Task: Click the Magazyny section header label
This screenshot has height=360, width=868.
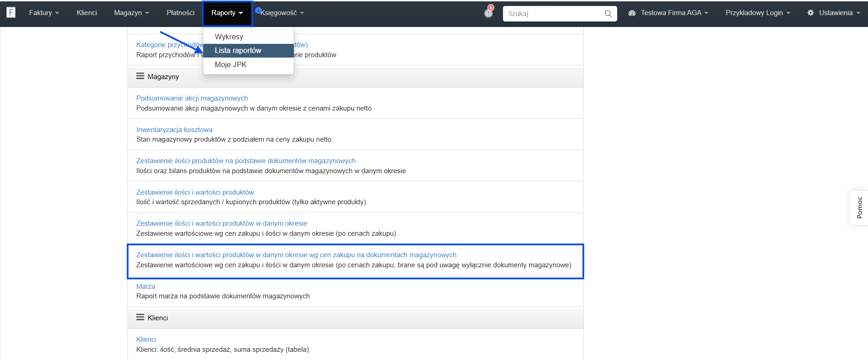Action: (163, 77)
